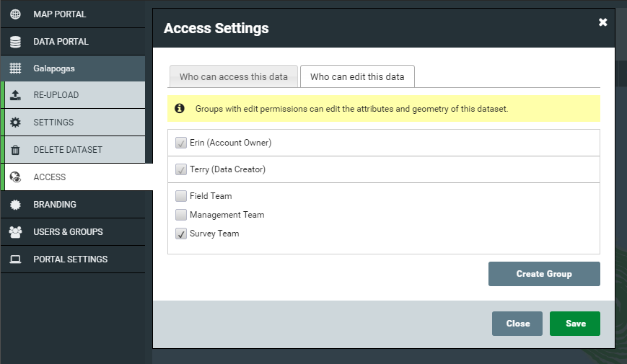Click the Delete Dataset trash icon
The image size is (627, 364).
[15, 150]
